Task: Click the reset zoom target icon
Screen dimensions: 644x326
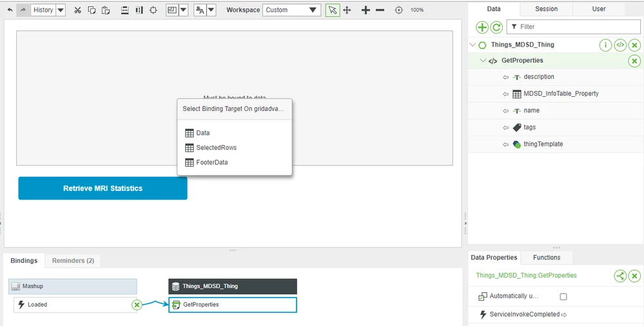Action: (399, 10)
